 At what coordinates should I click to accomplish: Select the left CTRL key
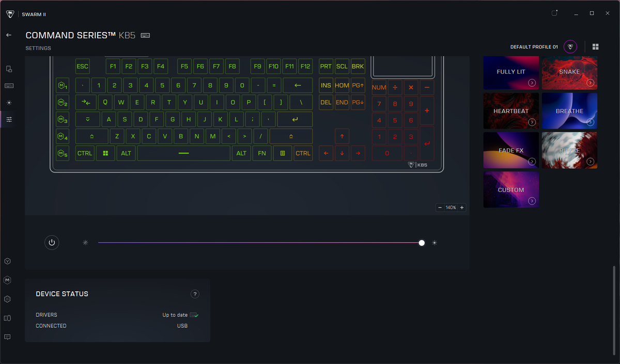85,153
